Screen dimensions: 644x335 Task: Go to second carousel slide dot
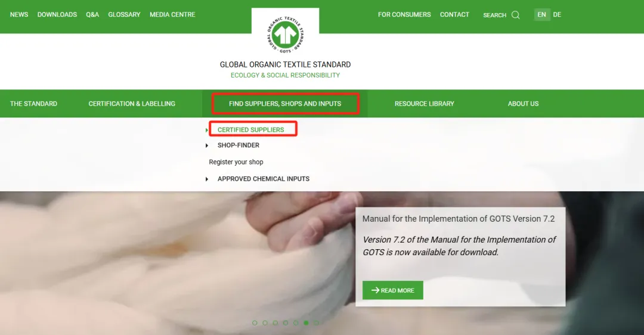pos(265,323)
